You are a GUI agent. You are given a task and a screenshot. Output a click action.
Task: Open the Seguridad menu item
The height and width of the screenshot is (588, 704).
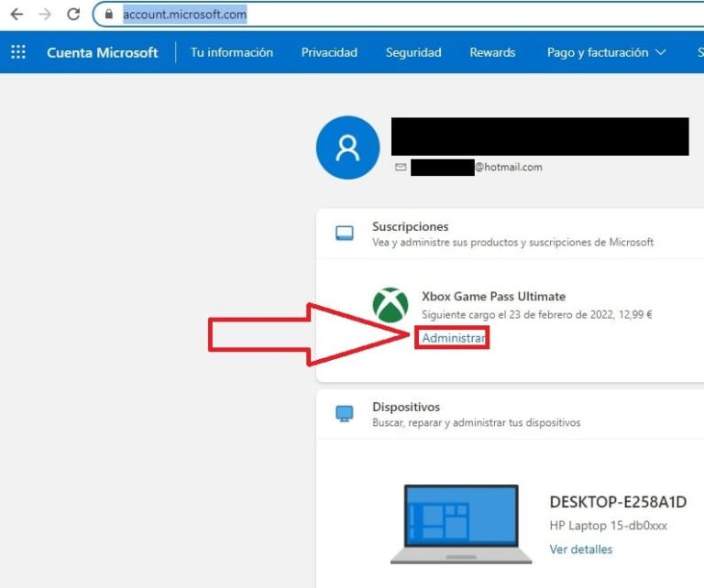pos(413,52)
